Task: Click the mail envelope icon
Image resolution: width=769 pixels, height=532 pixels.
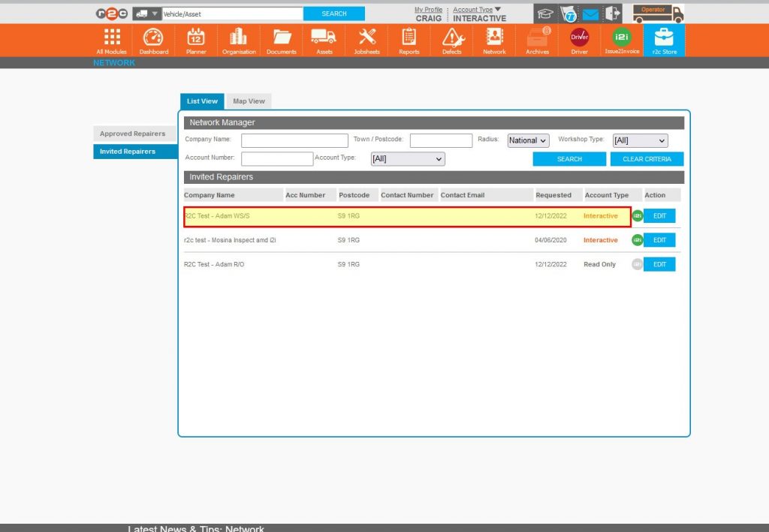Action: tap(590, 14)
